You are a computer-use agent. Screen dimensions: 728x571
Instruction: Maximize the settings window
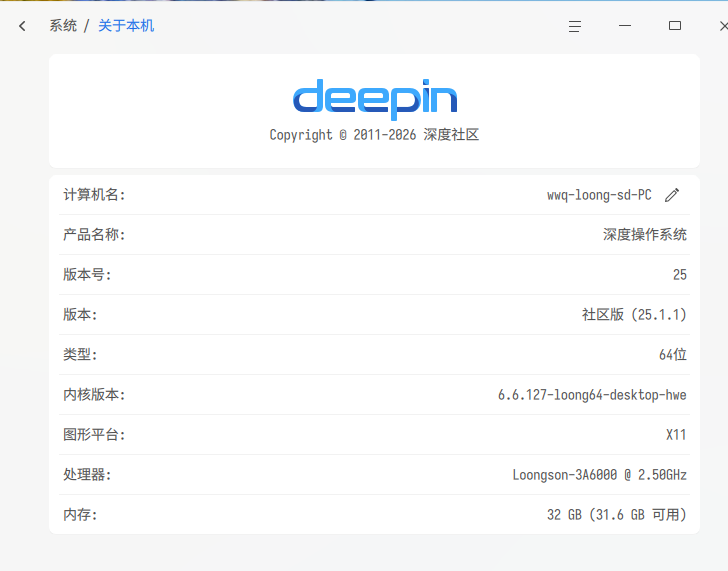(675, 26)
